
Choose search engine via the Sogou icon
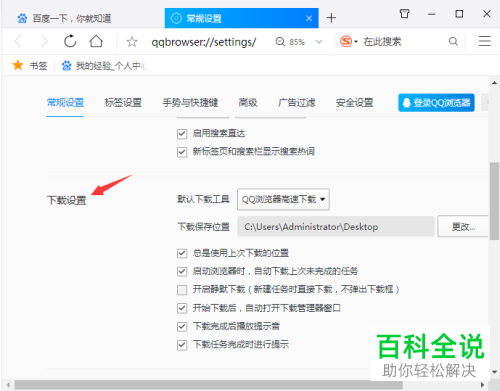(x=346, y=42)
